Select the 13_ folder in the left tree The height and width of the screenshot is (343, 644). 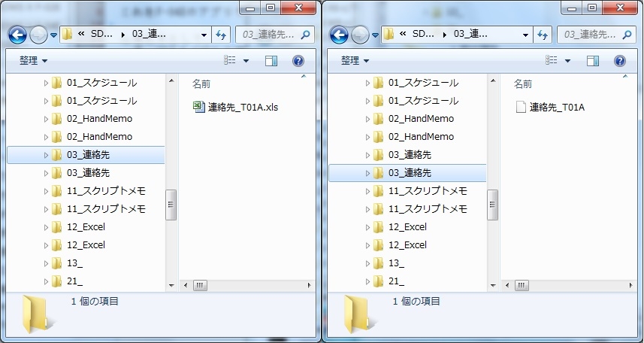point(74,263)
